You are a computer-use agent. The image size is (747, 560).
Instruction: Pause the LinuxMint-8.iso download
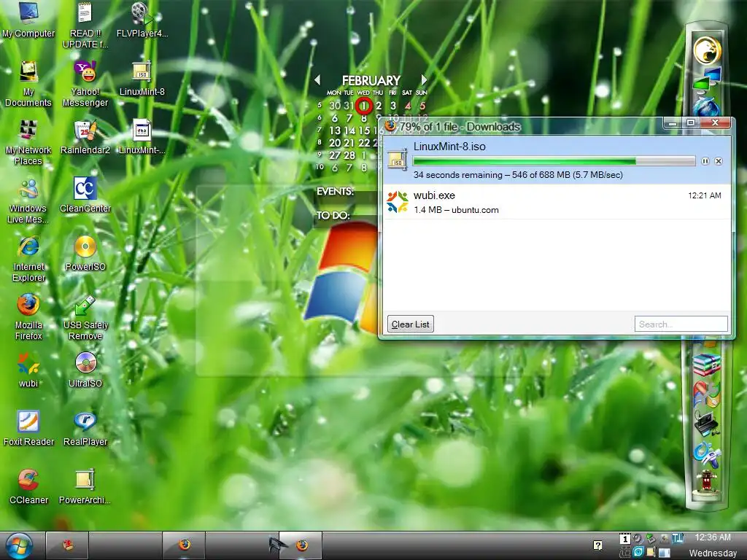point(705,161)
